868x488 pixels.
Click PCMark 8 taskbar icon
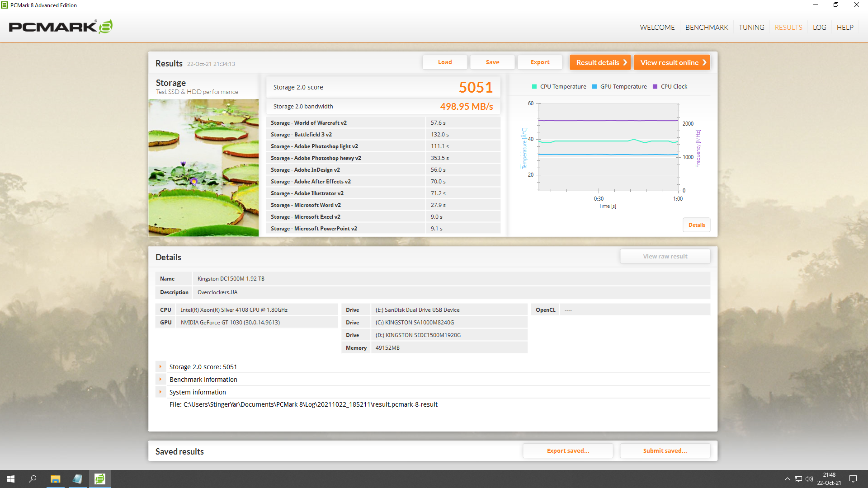99,479
